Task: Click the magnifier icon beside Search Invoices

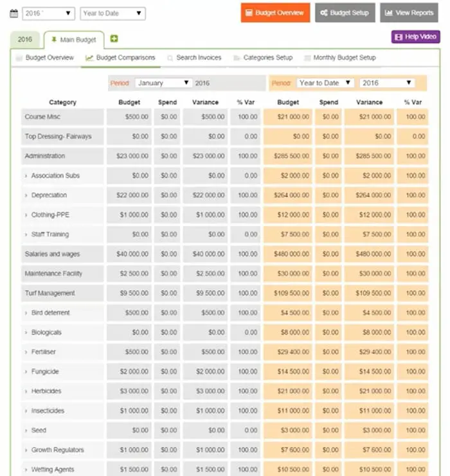Action: pyautogui.click(x=170, y=58)
